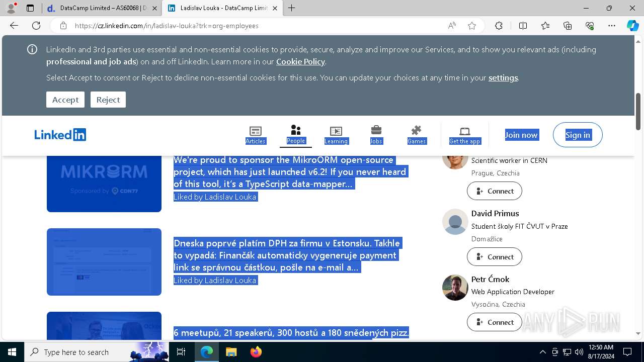Open Petr Čmok profile name

(491, 279)
